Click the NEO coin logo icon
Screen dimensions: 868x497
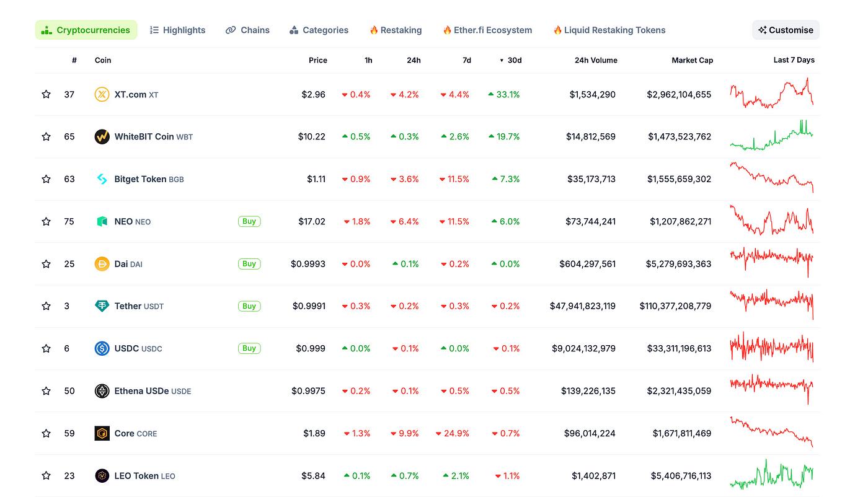[x=102, y=221]
